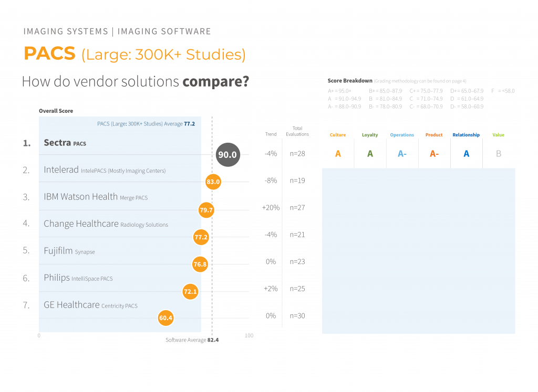Select the 'D- = 58.0–60.9' legend entry
Screen dimensions: 538x392
467,107
